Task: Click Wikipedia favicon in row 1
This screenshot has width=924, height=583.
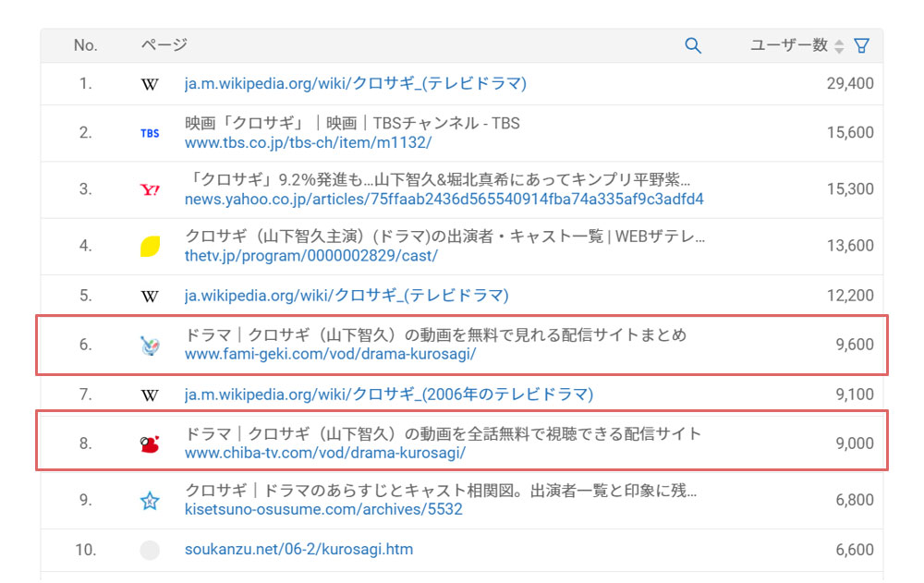Action: [150, 84]
